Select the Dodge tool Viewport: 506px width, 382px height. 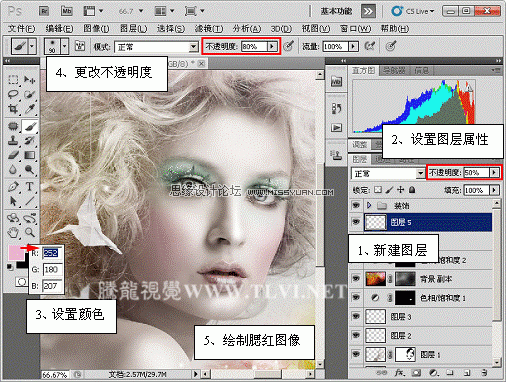tap(30, 170)
